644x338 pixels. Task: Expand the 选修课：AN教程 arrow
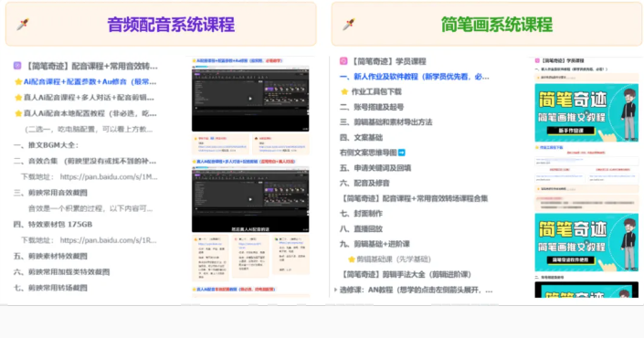click(x=335, y=290)
